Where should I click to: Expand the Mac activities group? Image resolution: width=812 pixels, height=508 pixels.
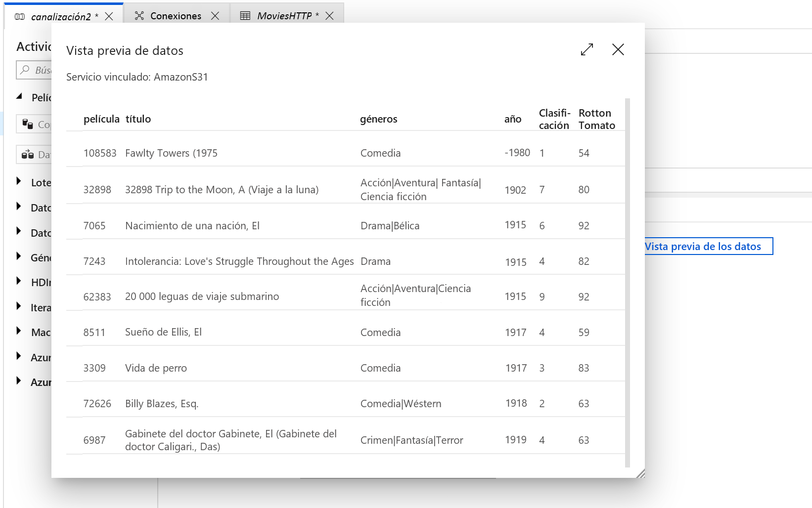tap(19, 331)
